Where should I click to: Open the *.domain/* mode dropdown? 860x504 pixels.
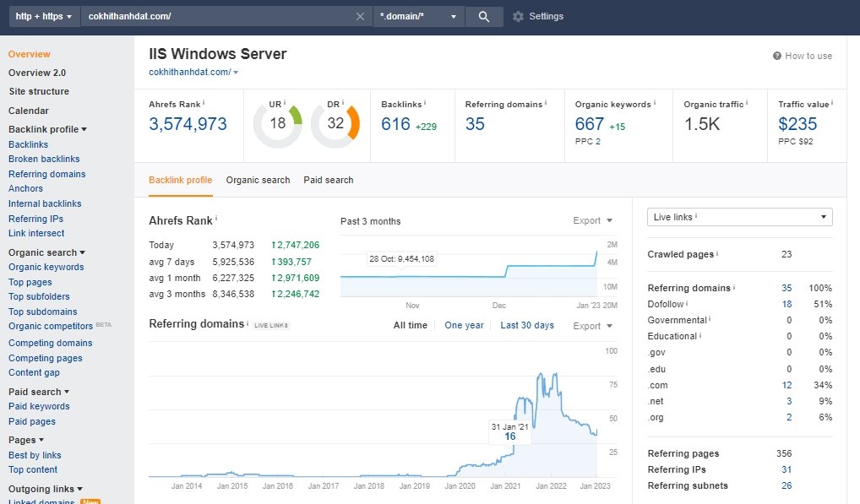pyautogui.click(x=418, y=16)
